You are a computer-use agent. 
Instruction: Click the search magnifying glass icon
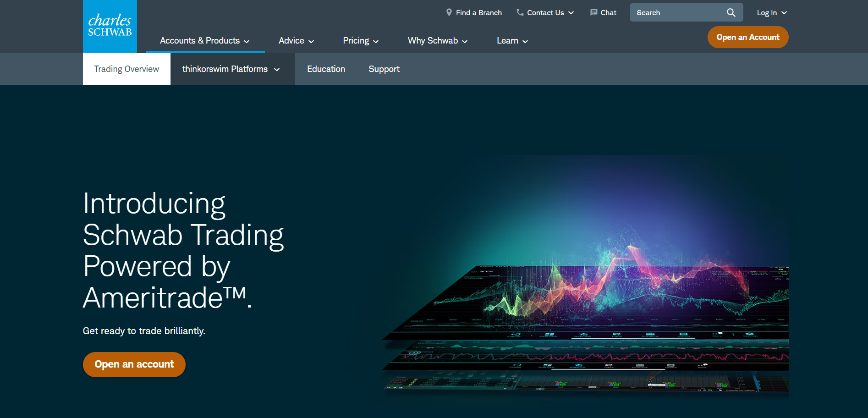(731, 12)
